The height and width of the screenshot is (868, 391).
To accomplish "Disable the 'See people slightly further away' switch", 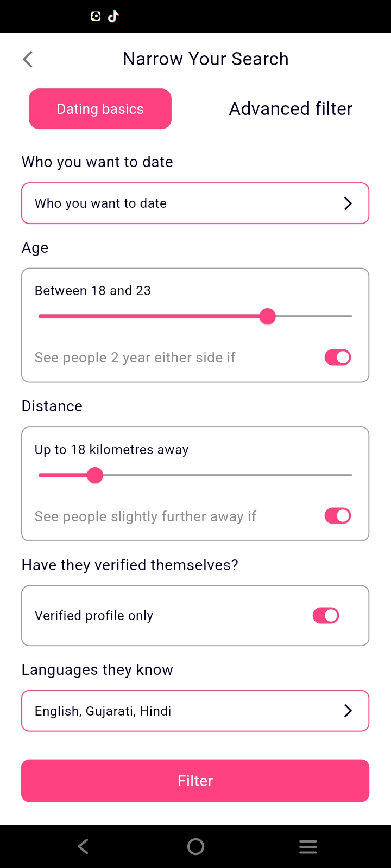I will 337,515.
